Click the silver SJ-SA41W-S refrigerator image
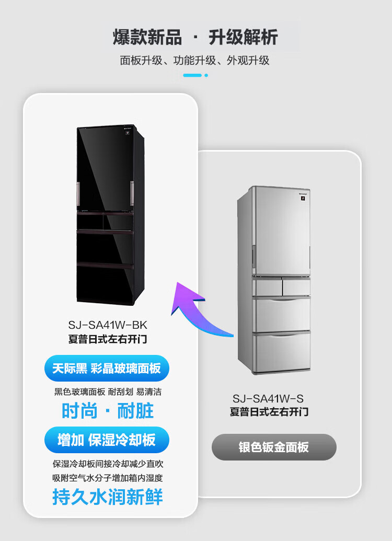Viewport: 392px width, 541px height. (274, 280)
